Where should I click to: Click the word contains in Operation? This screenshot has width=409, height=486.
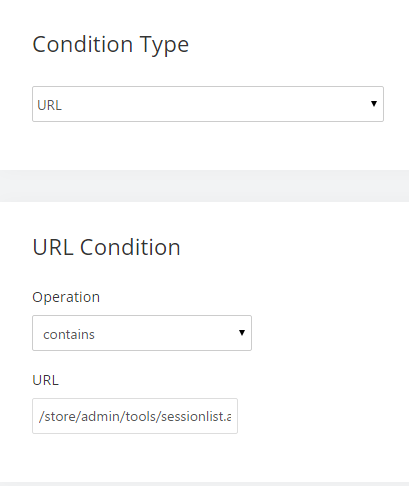coord(69,335)
